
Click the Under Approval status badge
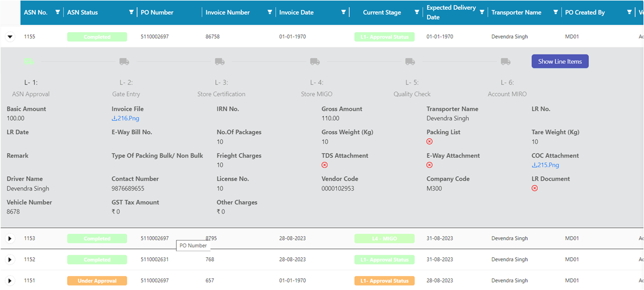tap(97, 281)
